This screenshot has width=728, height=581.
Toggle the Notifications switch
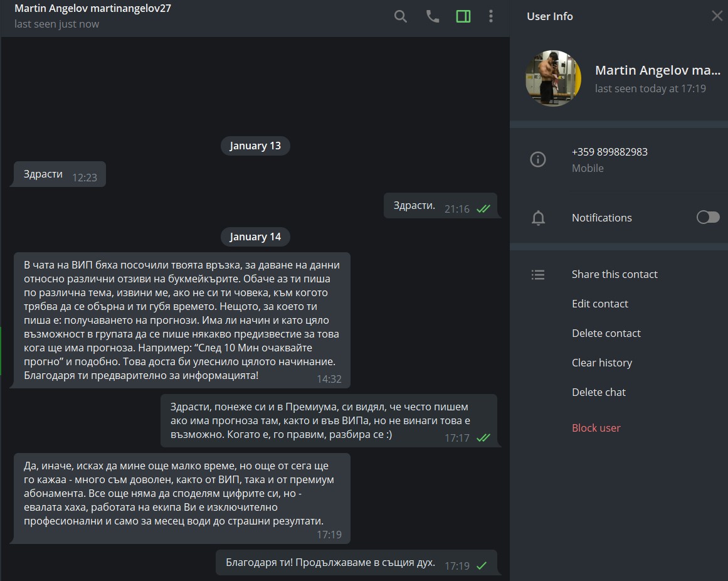click(x=708, y=217)
